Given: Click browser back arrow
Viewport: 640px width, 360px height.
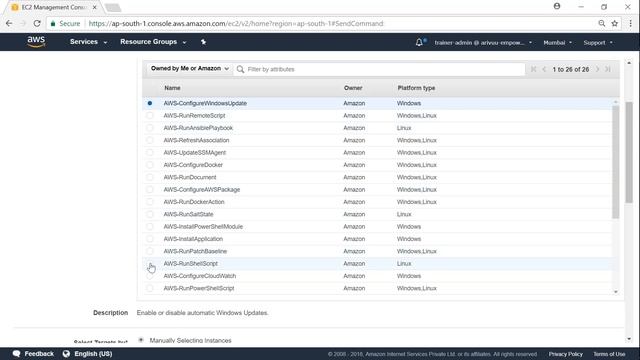Looking at the screenshot, I should 9,24.
